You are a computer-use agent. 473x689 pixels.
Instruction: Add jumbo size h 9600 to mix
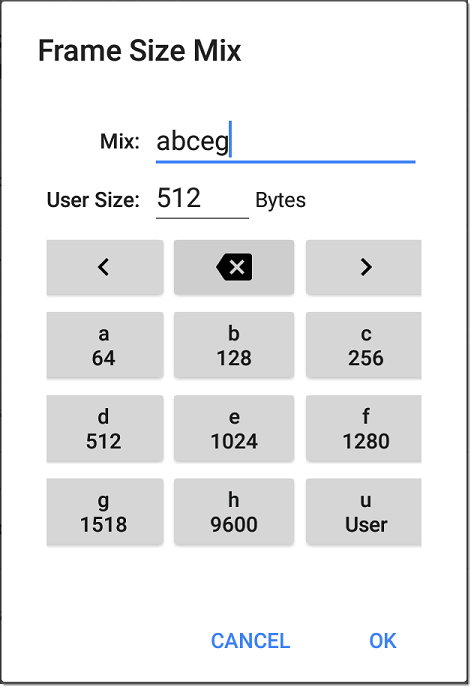234,512
